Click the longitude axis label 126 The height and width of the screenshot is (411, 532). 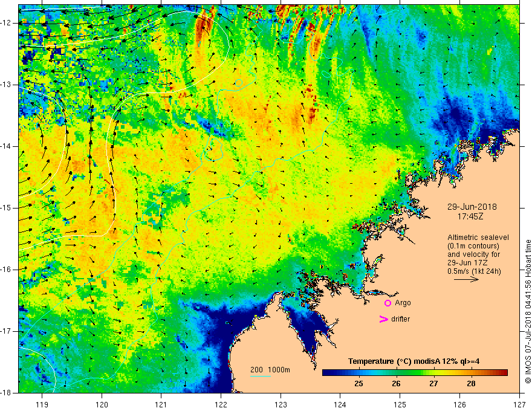click(x=459, y=404)
